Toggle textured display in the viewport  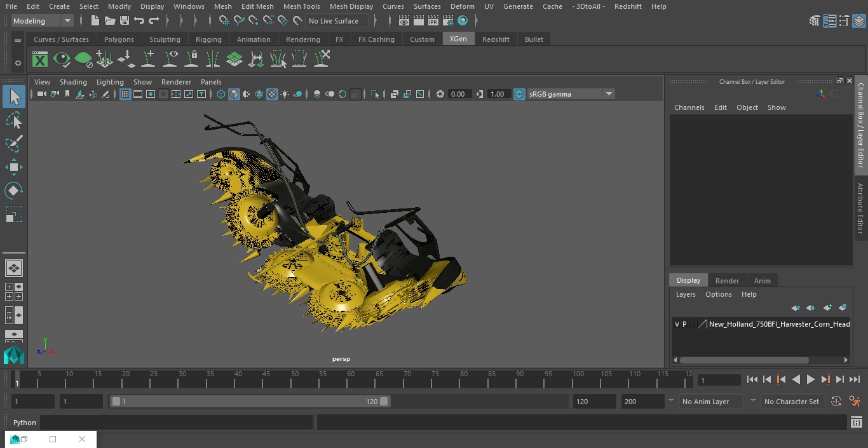click(272, 94)
